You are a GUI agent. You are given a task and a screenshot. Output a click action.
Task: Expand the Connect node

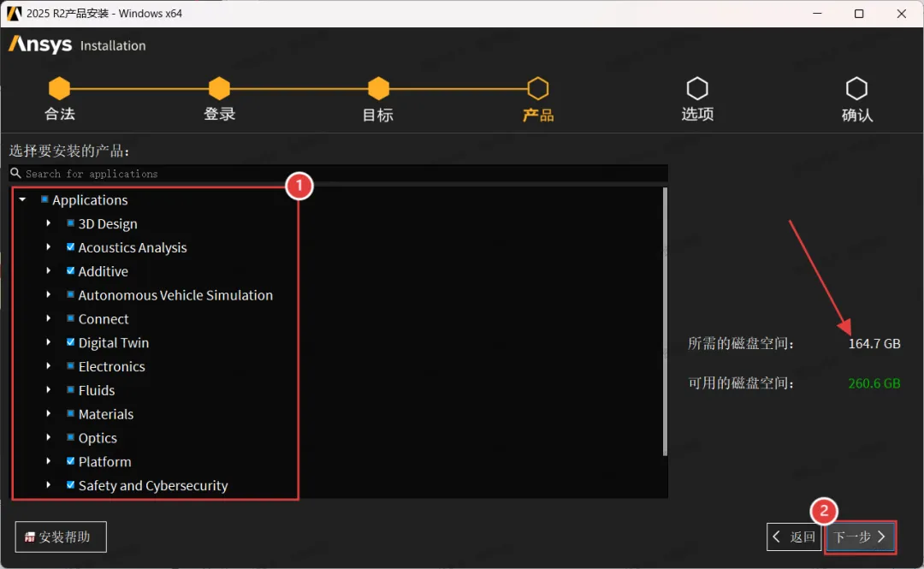point(48,318)
